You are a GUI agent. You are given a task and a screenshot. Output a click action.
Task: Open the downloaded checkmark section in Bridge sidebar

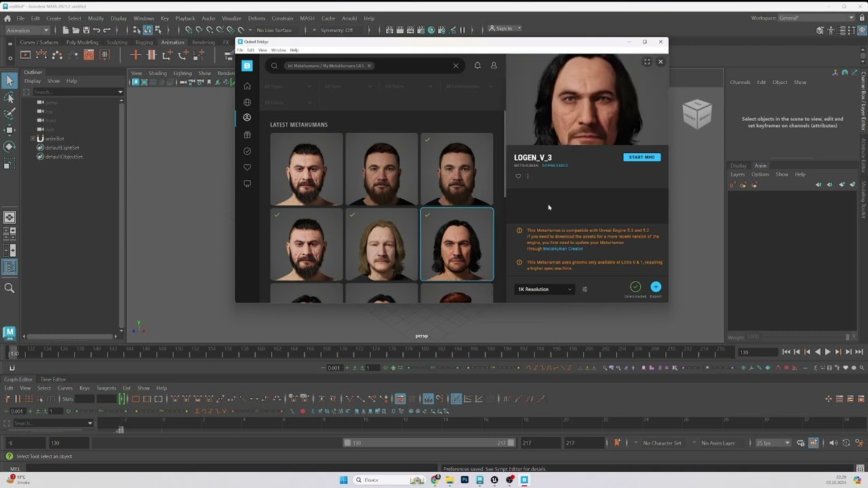[x=247, y=151]
